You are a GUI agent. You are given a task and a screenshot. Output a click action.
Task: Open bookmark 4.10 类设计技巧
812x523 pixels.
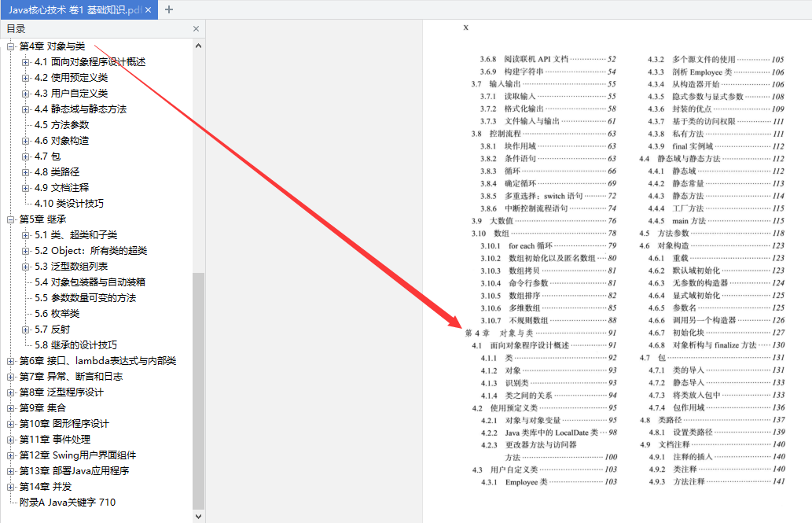click(x=69, y=203)
